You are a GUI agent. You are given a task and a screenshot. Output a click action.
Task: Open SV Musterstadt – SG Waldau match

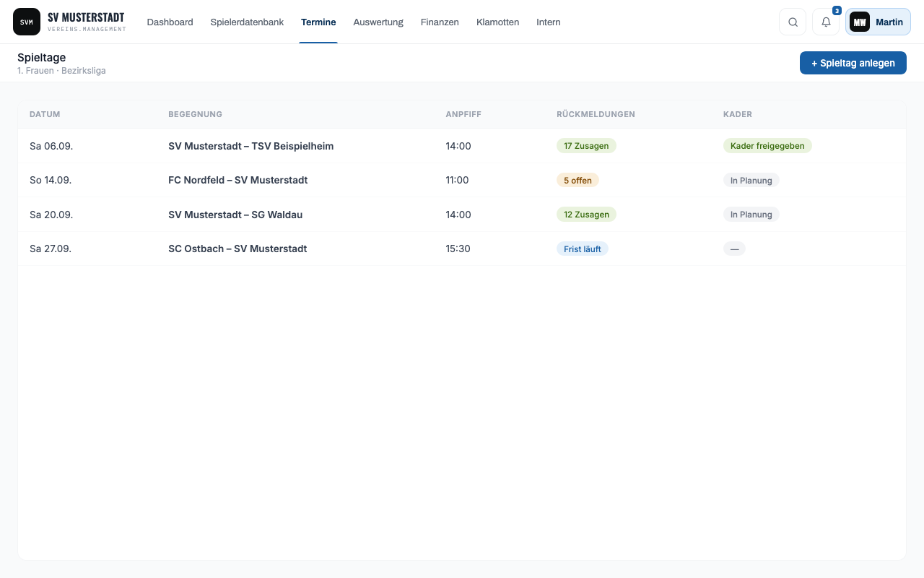tap(235, 215)
